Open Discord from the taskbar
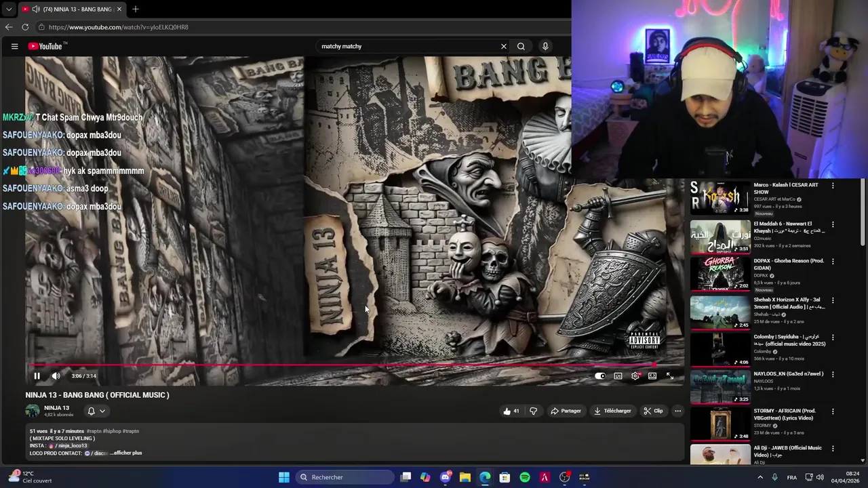The height and width of the screenshot is (488, 868). coord(446,477)
